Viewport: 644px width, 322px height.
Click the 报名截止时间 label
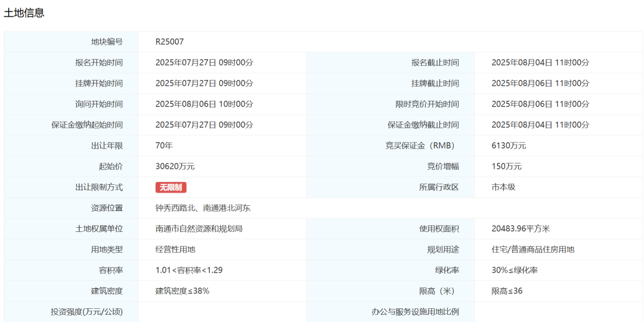435,63
